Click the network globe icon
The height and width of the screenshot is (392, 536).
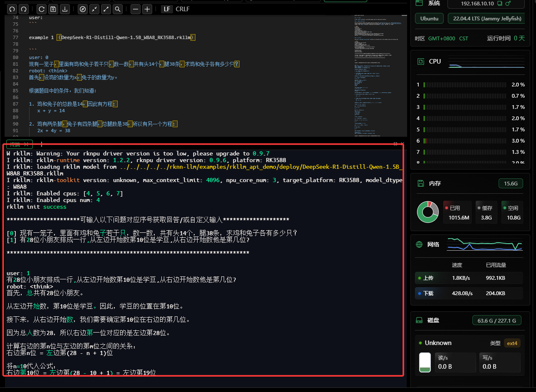(419, 244)
